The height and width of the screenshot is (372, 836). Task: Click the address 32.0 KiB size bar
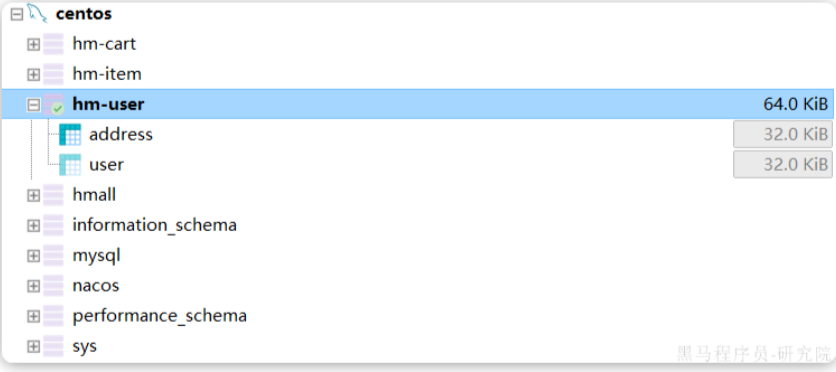click(783, 134)
